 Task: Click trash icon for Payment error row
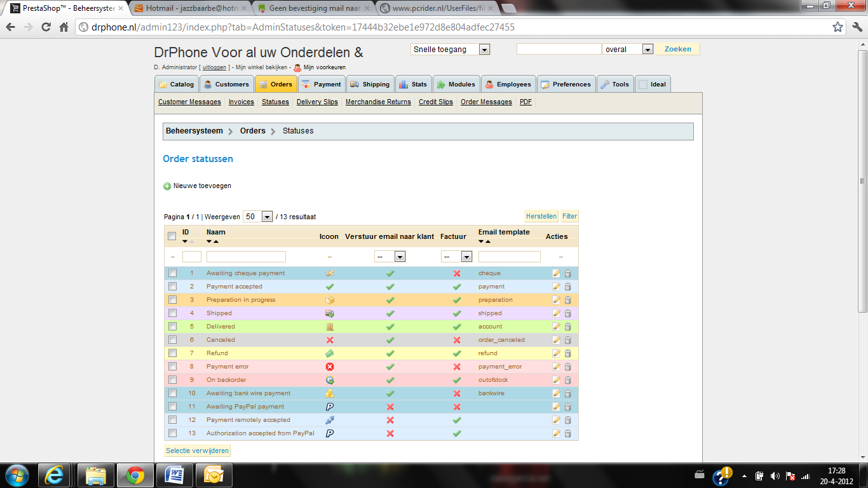pos(567,367)
